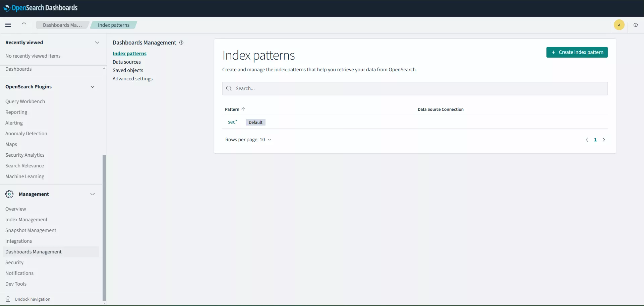Undock the navigation panel

[32, 299]
